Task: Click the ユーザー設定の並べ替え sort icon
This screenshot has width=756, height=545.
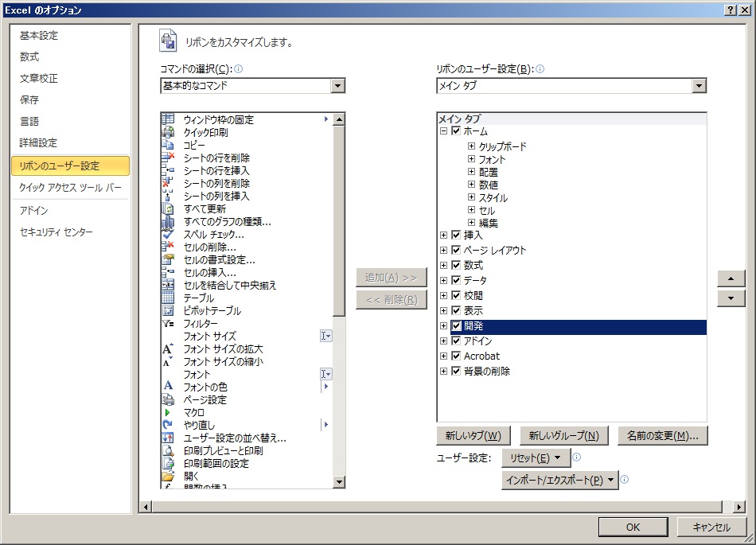Action: tap(168, 438)
